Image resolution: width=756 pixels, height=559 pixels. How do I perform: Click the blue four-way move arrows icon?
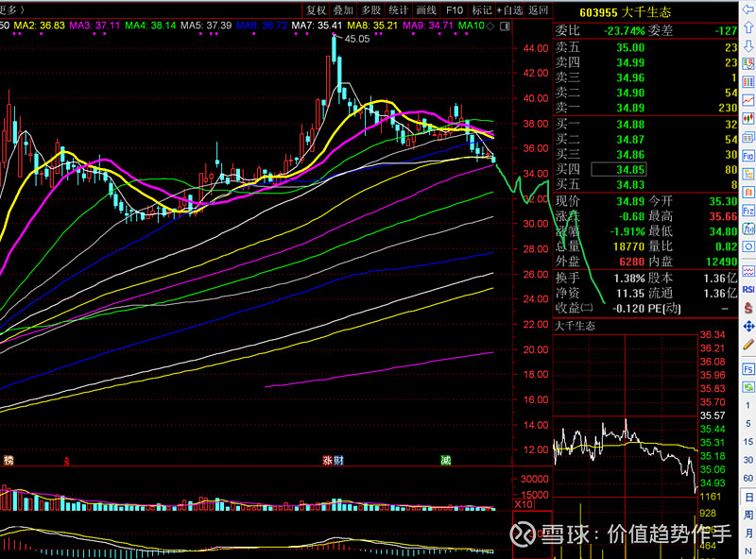[748, 327]
